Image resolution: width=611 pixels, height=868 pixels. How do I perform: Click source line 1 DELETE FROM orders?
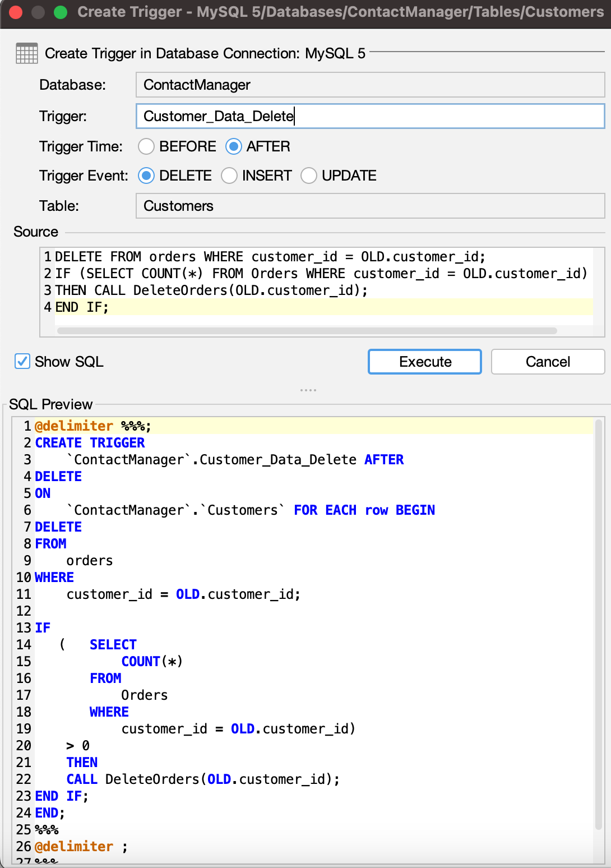coord(270,257)
